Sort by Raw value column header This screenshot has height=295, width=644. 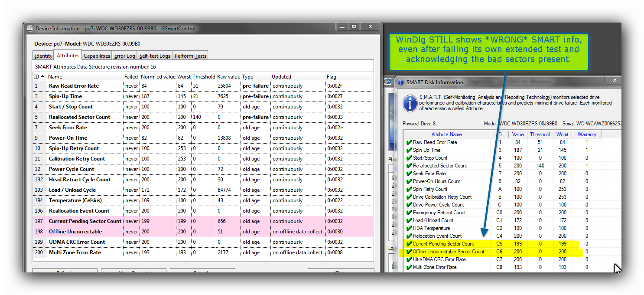coord(228,77)
